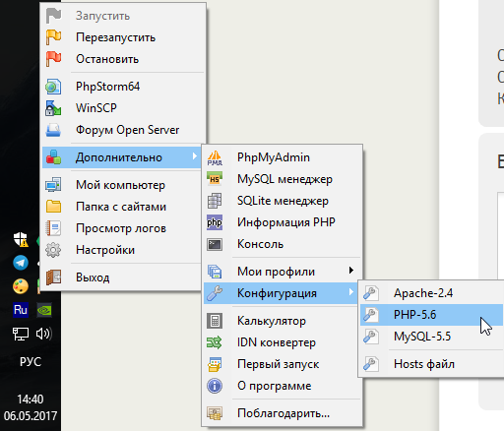Open Консоль menu entry
Screen dimensions: 504x431
[x=283, y=244]
